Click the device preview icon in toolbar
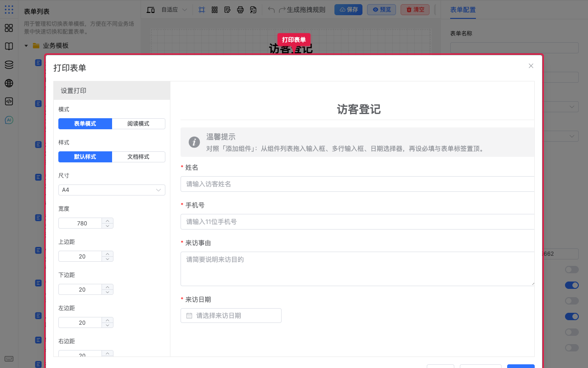The height and width of the screenshot is (368, 588). point(151,10)
